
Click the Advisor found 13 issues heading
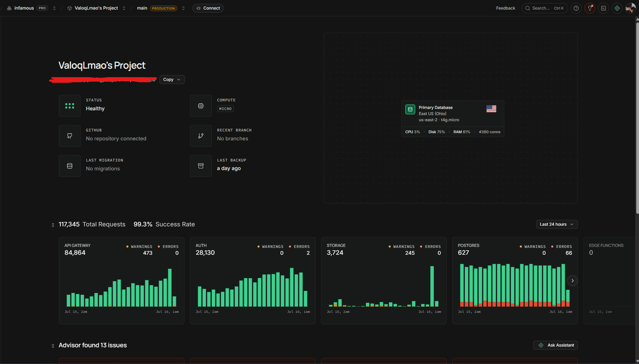click(93, 345)
